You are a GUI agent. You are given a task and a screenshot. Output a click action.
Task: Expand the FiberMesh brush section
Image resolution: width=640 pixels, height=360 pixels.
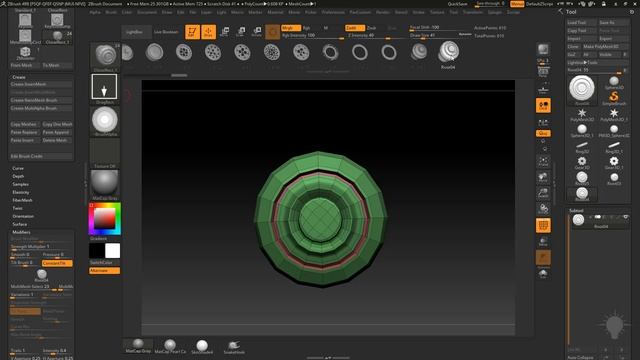22,200
